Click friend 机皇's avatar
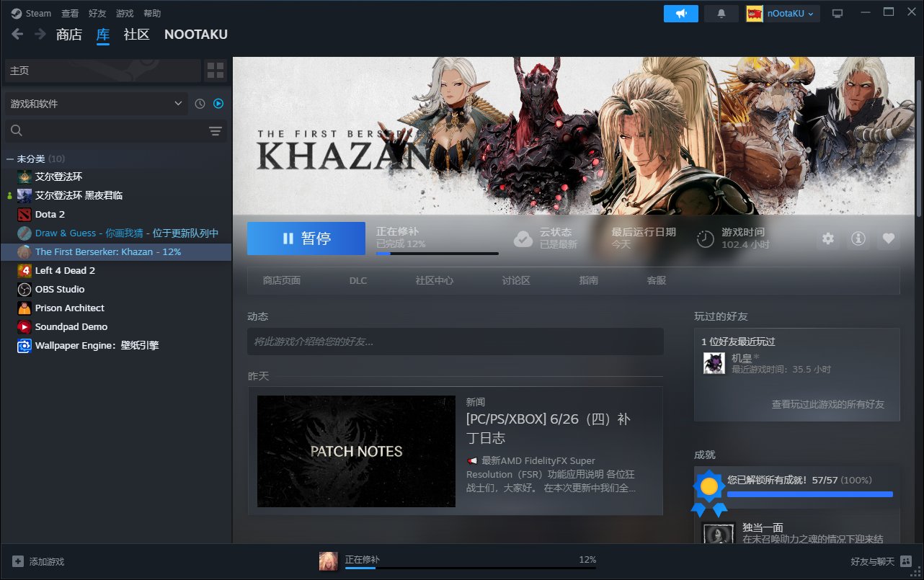The height and width of the screenshot is (580, 924). 714,363
